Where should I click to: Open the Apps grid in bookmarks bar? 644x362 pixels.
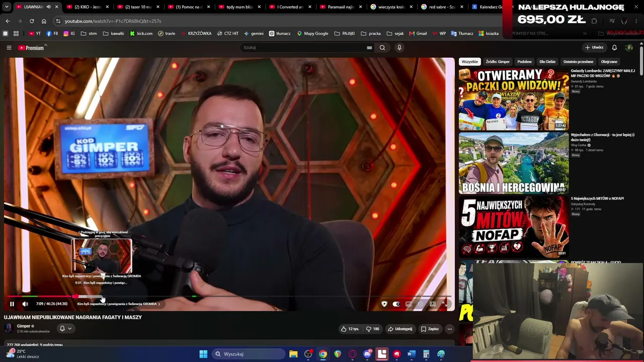(16, 34)
